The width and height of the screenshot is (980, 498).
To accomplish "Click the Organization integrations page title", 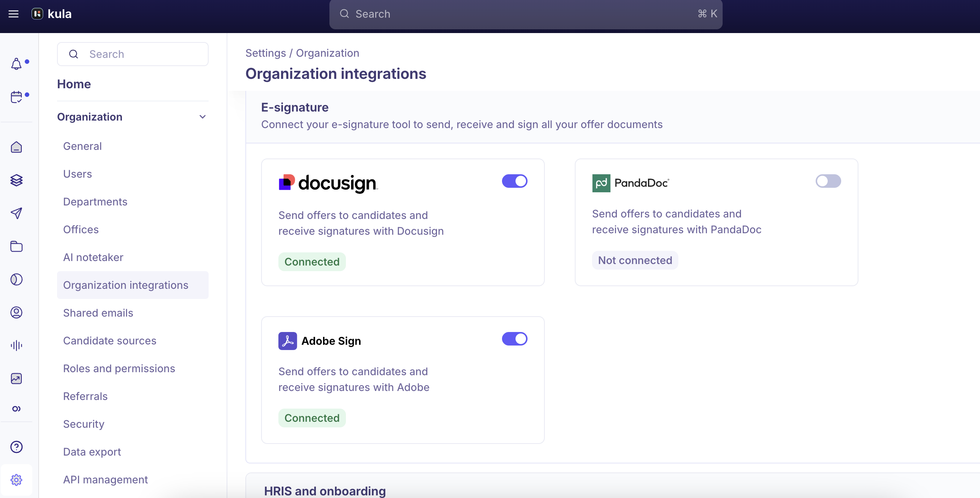I will (335, 74).
